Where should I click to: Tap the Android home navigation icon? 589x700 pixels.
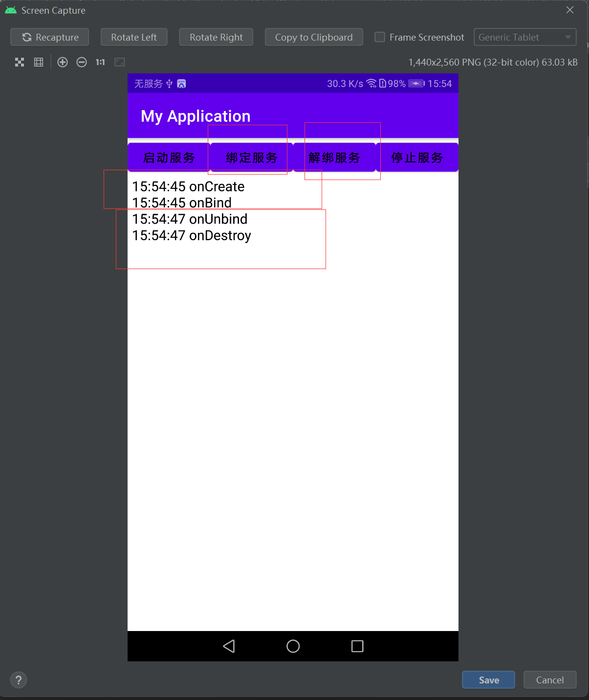pyautogui.click(x=293, y=646)
